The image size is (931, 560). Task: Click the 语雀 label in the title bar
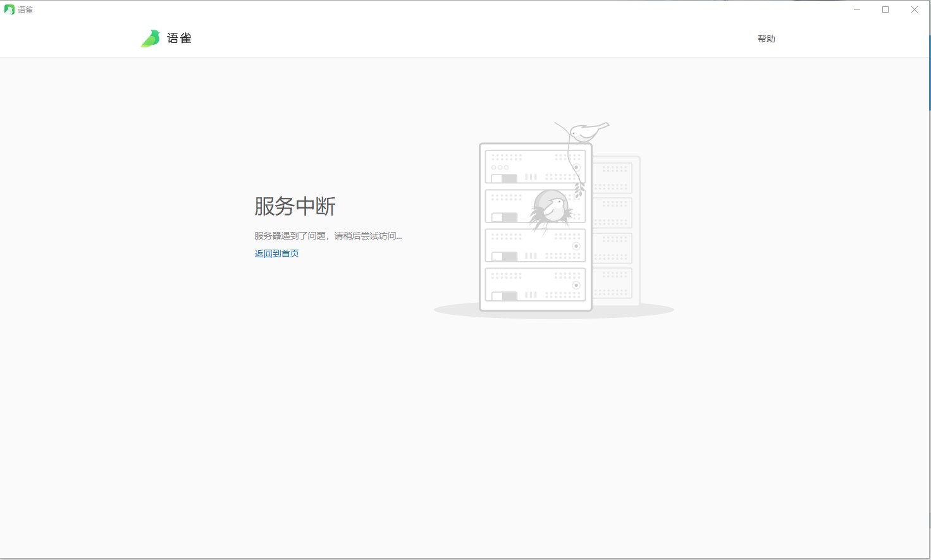[x=24, y=9]
